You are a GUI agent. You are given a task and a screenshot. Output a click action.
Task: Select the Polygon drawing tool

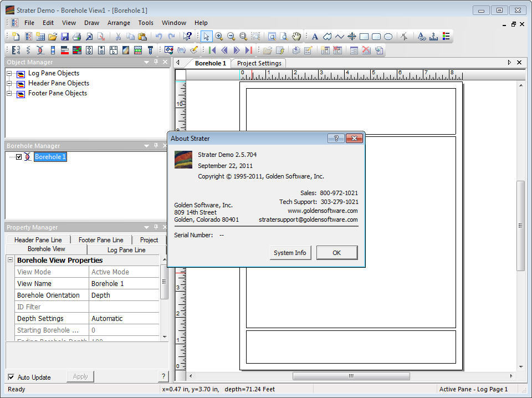328,37
